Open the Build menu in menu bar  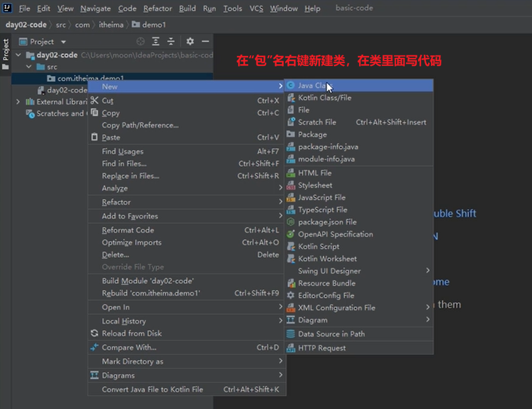click(x=187, y=9)
